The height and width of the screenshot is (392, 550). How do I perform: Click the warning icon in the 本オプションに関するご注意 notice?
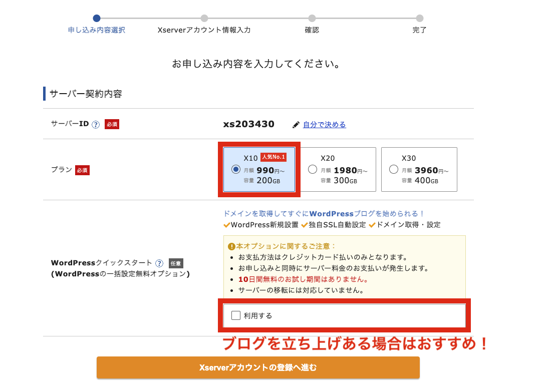231,246
